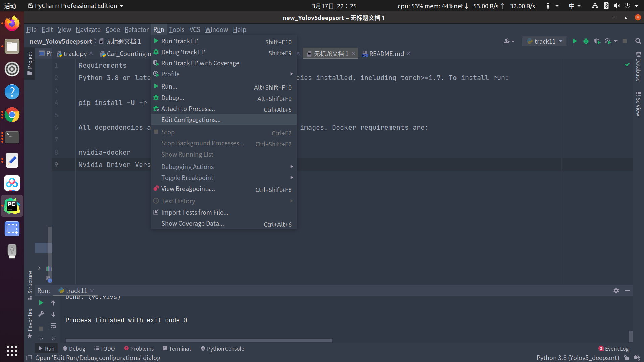Click scroll up arrow in Run panel
The height and width of the screenshot is (362, 644).
53,303
